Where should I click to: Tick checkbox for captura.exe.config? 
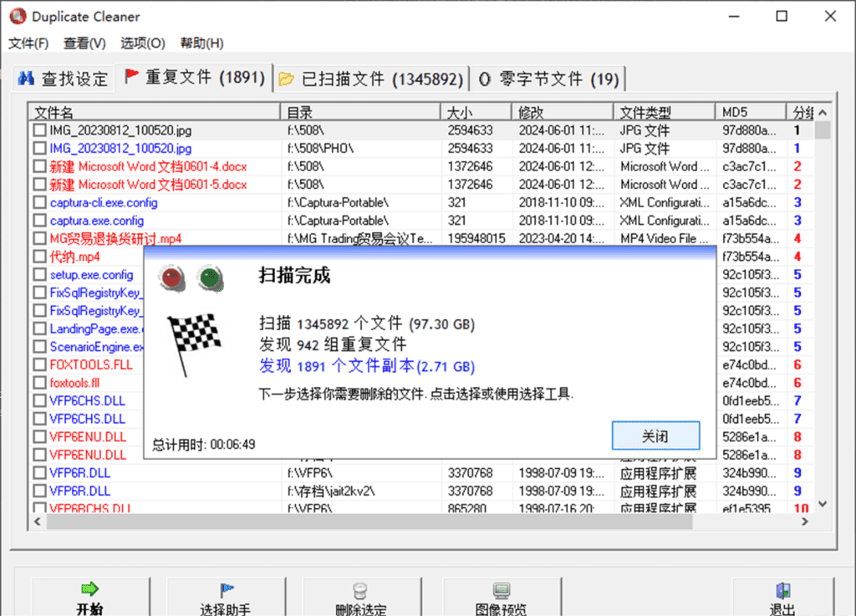click(39, 221)
